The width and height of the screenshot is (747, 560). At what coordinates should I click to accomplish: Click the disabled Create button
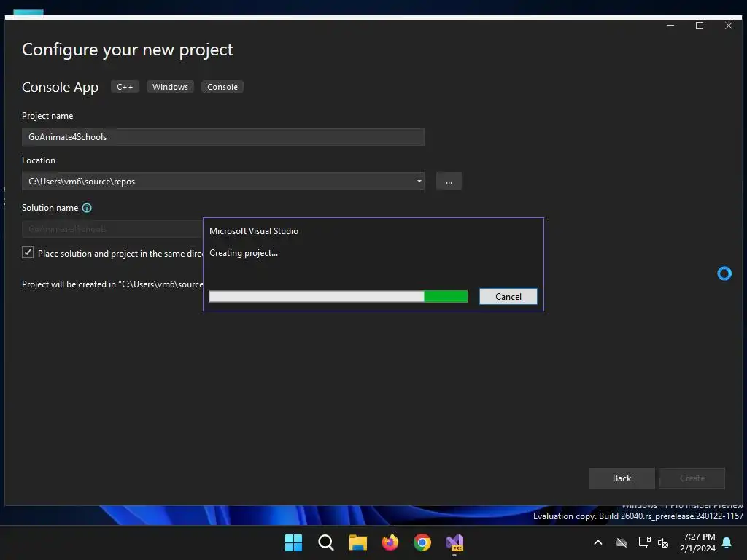pyautogui.click(x=692, y=478)
